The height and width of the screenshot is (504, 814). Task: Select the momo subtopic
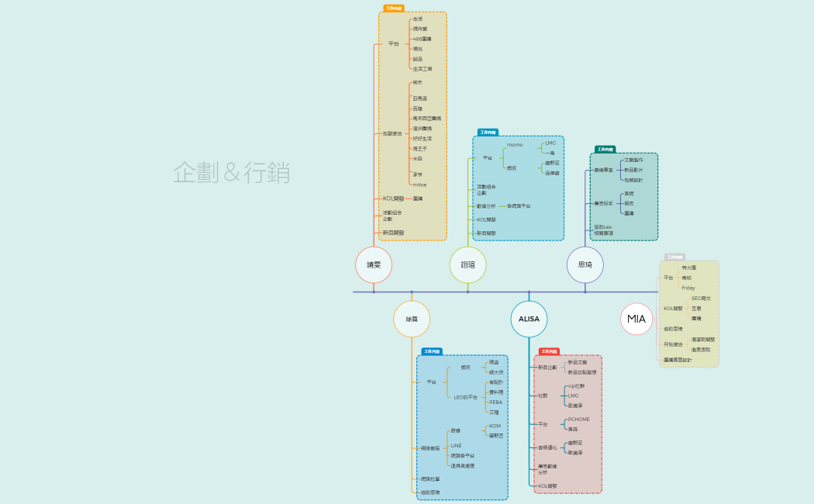(x=515, y=145)
